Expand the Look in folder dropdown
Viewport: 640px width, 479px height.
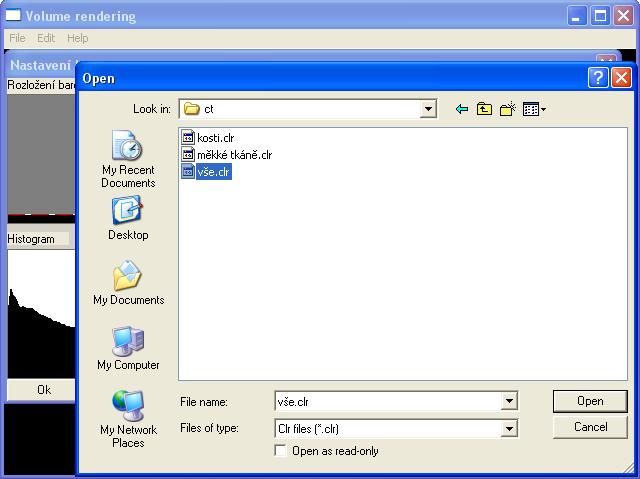[428, 109]
